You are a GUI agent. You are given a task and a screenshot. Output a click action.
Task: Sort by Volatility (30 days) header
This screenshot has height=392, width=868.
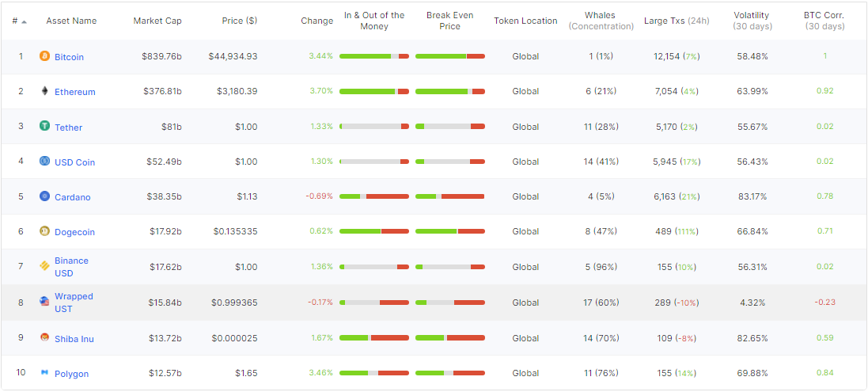752,21
